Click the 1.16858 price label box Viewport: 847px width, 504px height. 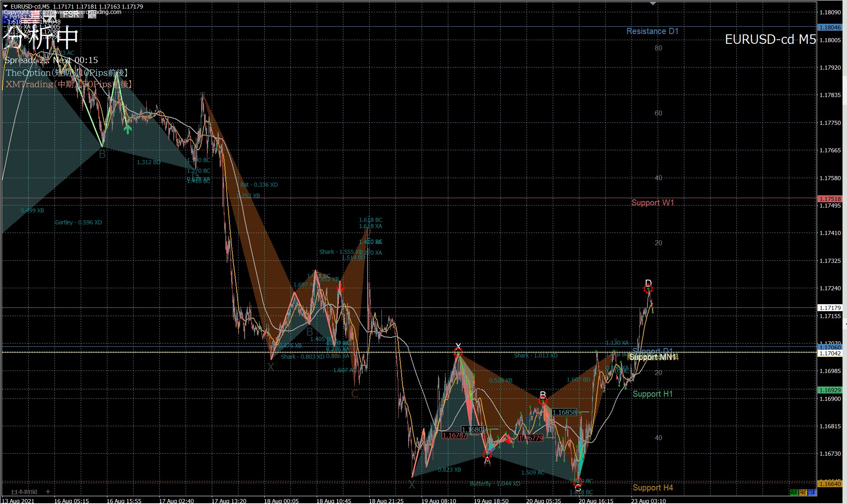pyautogui.click(x=564, y=412)
